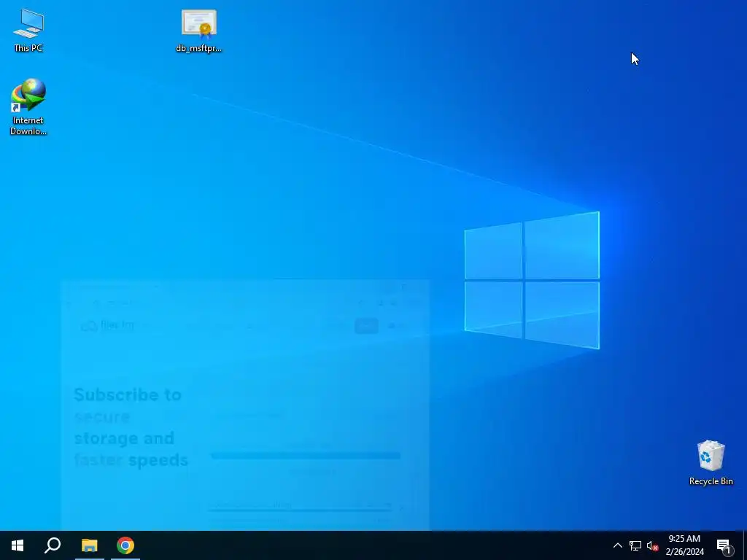Select the db_msftpr certificate file icon
Image resolution: width=747 pixels, height=560 pixels.
tap(198, 31)
